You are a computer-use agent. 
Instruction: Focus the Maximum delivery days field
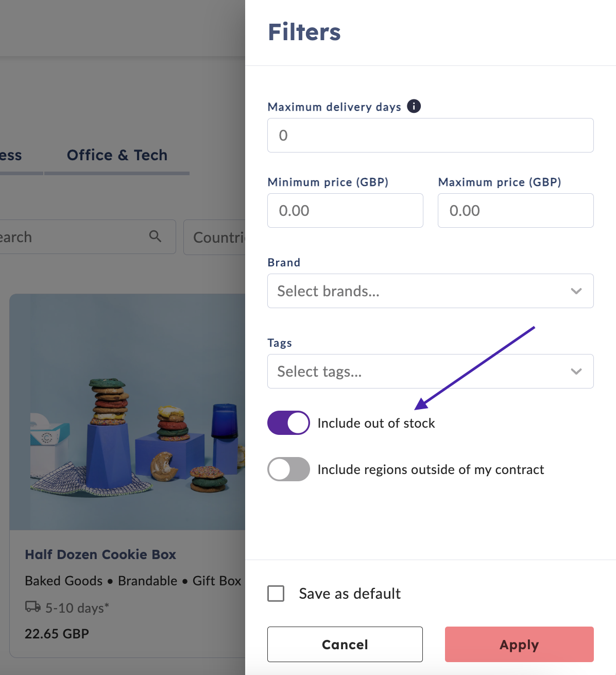pos(431,136)
